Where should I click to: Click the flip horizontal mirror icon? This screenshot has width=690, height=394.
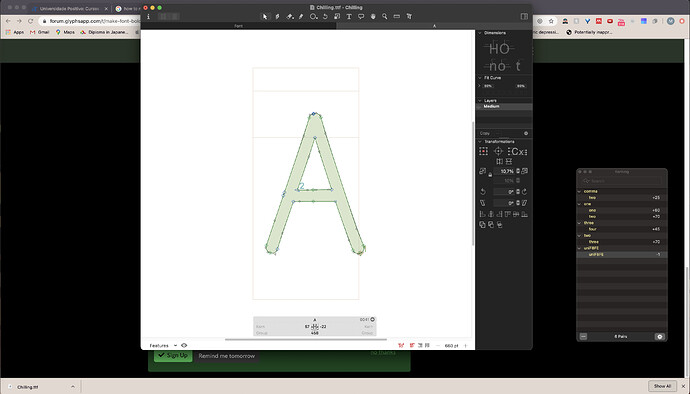tap(499, 162)
